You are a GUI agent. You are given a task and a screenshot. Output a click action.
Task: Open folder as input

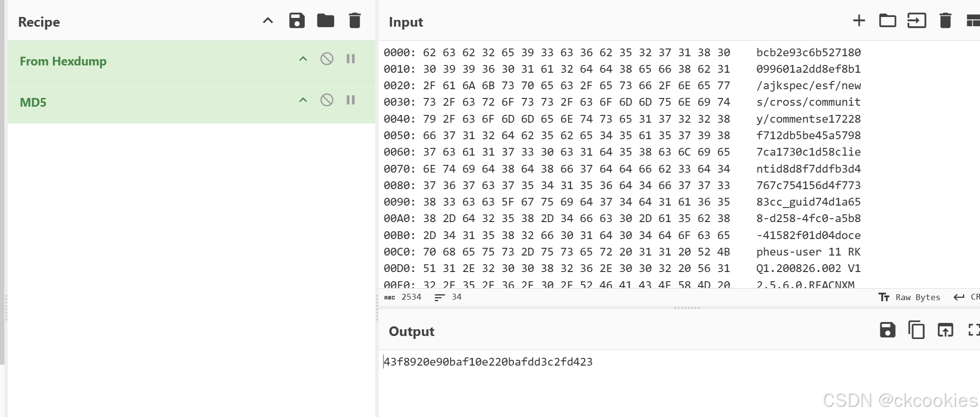coord(888,21)
